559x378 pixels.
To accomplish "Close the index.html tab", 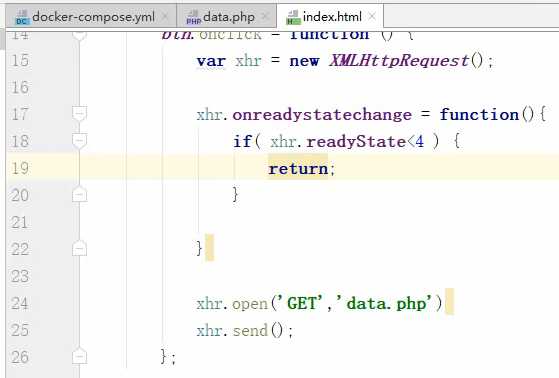I will (372, 16).
